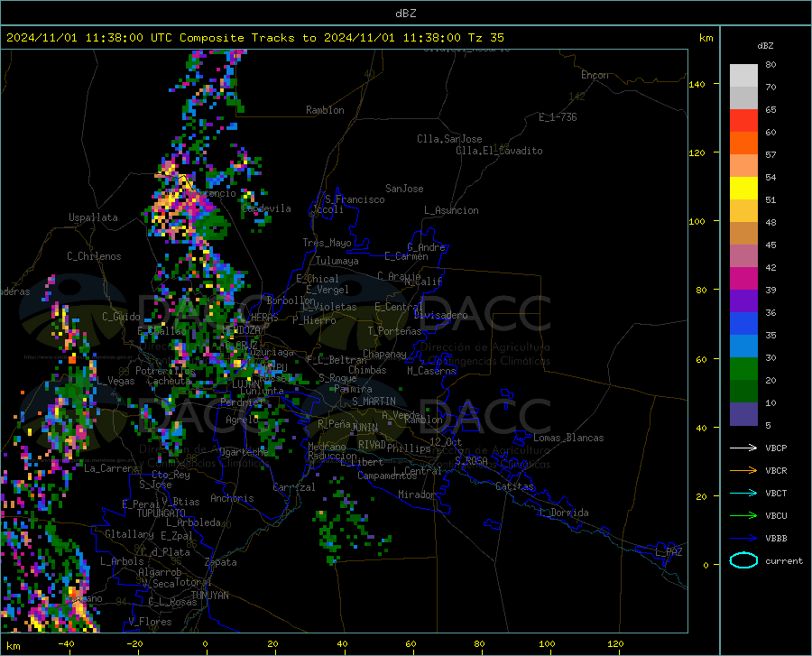The width and height of the screenshot is (812, 656).
Task: Click the blue VBBB arrow icon
Action: pyautogui.click(x=743, y=539)
